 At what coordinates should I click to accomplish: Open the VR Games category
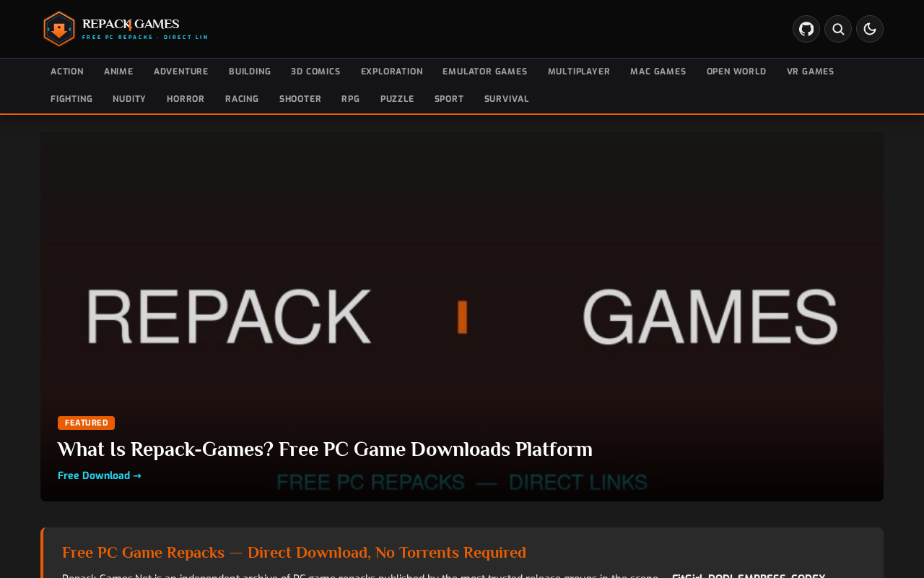point(811,72)
